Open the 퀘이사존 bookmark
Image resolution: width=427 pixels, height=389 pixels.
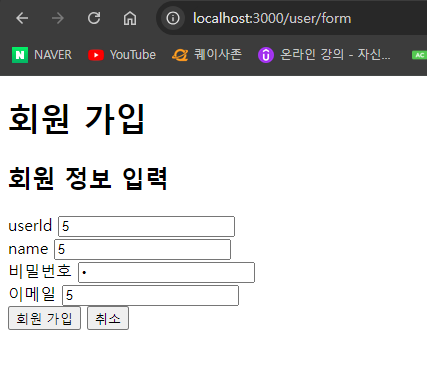pyautogui.click(x=207, y=55)
